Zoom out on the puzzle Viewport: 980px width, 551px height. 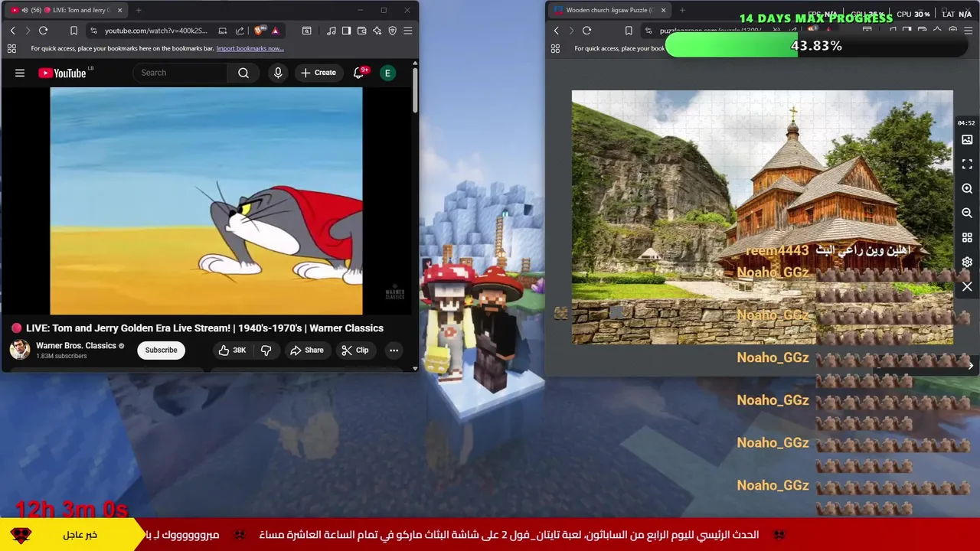pyautogui.click(x=967, y=214)
